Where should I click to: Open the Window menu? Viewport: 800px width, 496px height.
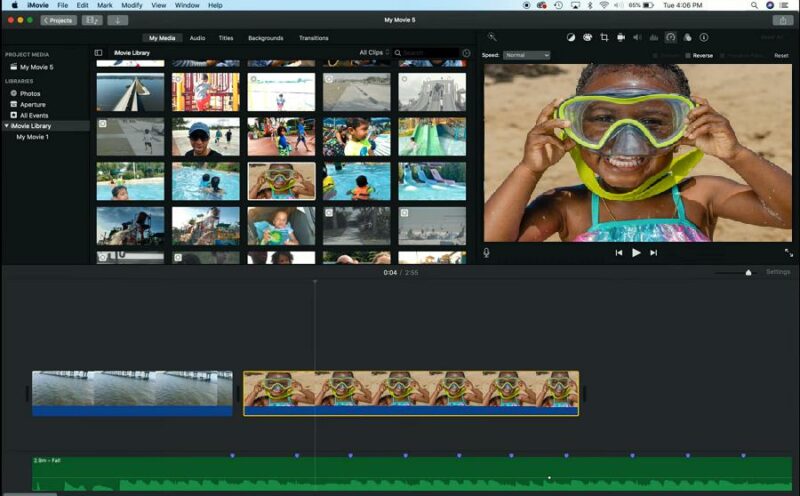(x=187, y=5)
